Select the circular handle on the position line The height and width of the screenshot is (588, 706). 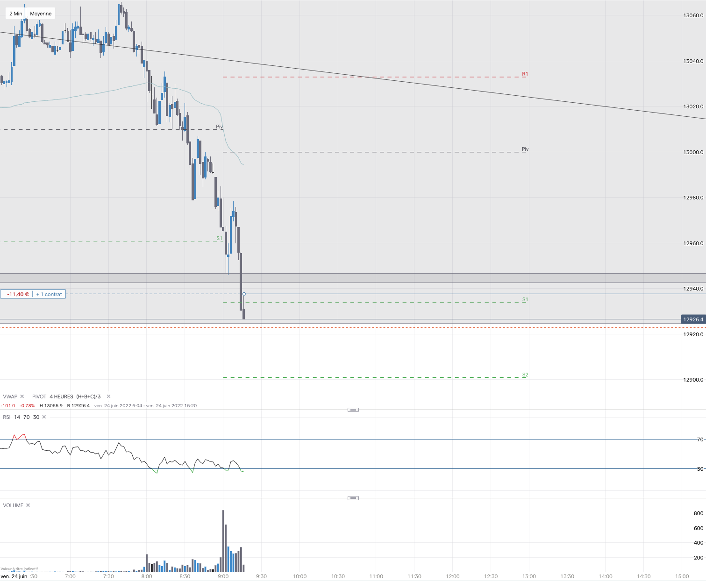coord(244,294)
